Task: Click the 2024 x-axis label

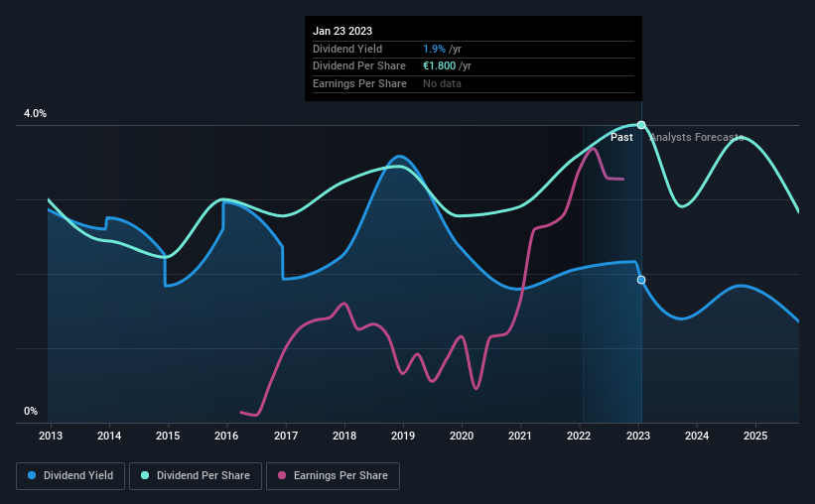Action: coord(697,436)
